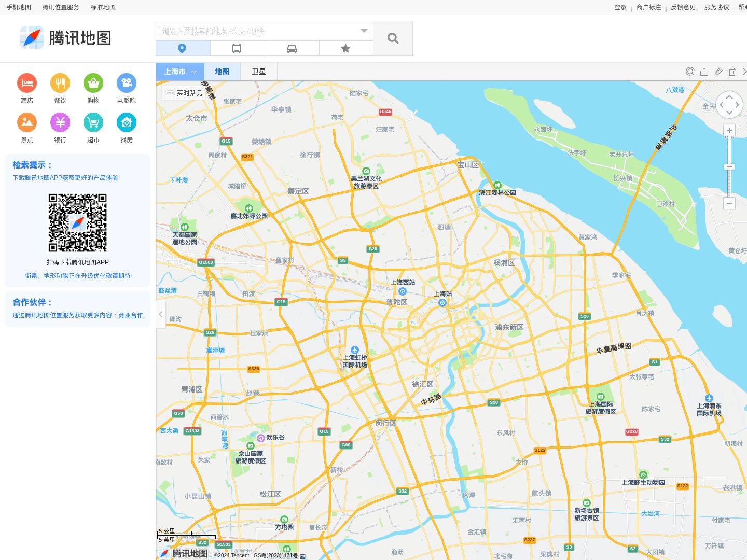Viewport: 747px width, 560px height.
Task: Open the 腾讯位置服务 top menu link
Action: click(x=61, y=7)
